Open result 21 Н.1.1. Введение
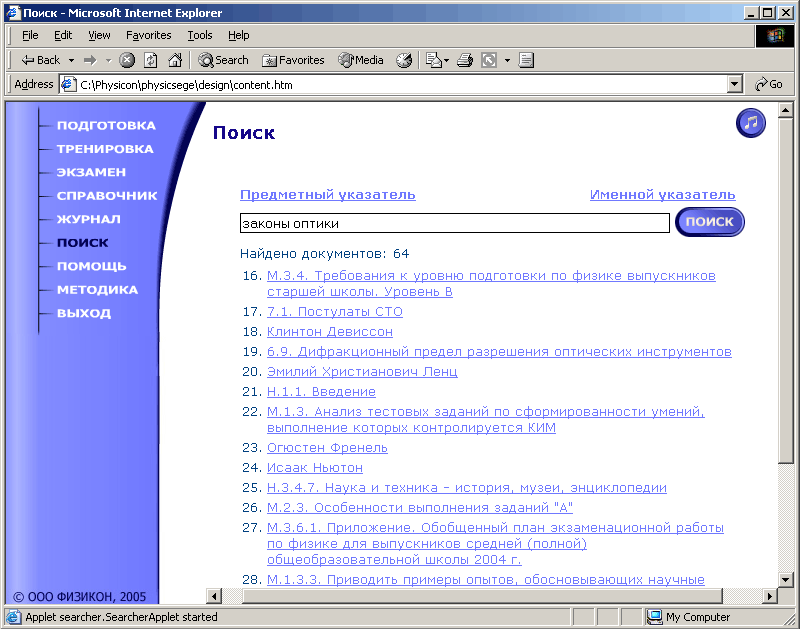 tap(321, 392)
